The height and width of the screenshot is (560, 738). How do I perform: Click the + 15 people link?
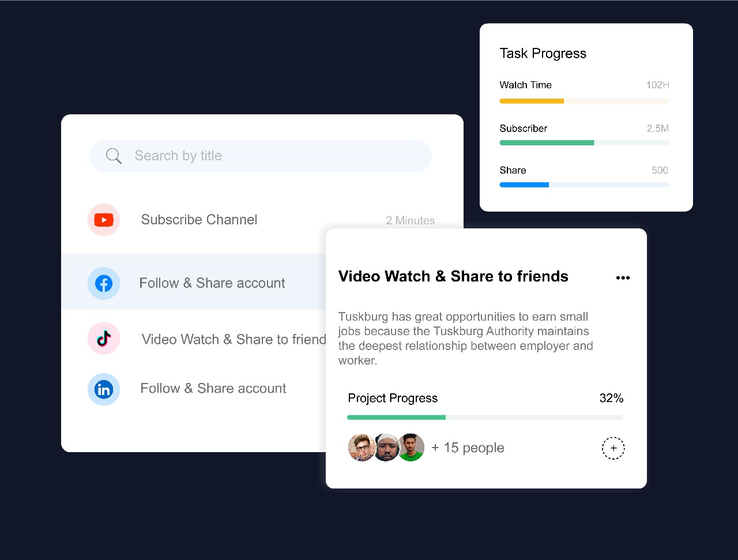(x=468, y=448)
